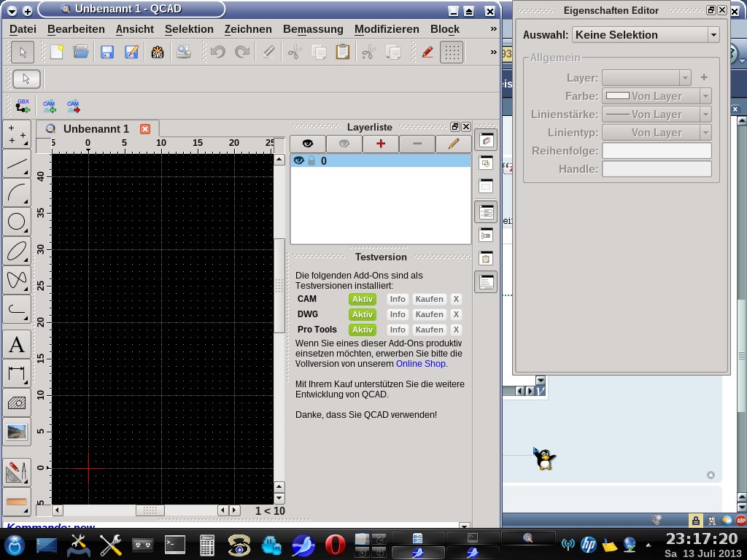The height and width of the screenshot is (560, 747).
Task: Click the Reihenfolge input field
Action: (657, 150)
